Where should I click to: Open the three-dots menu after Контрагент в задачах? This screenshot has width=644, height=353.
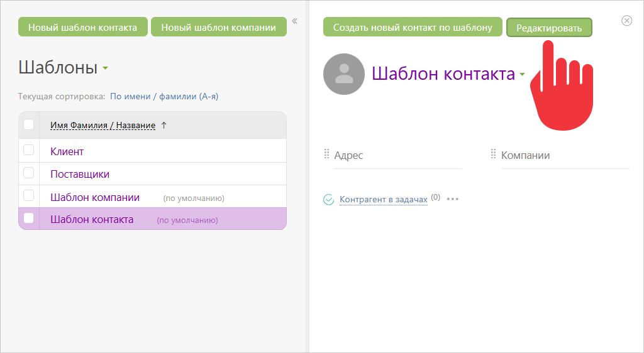[453, 199]
